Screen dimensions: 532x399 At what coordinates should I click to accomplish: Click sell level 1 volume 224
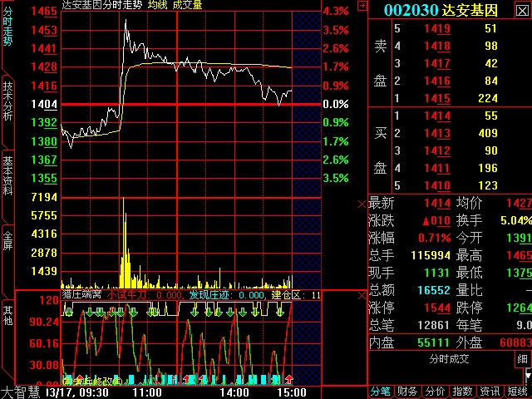(x=488, y=98)
